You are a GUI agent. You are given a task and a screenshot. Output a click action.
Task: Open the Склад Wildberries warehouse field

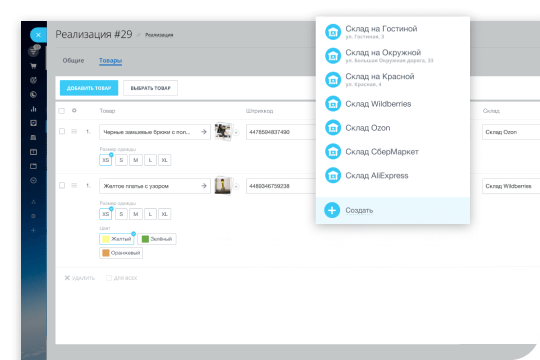pos(511,186)
